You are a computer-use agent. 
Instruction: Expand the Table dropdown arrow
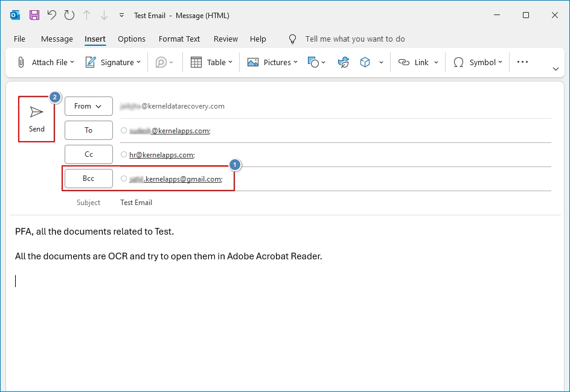click(230, 63)
